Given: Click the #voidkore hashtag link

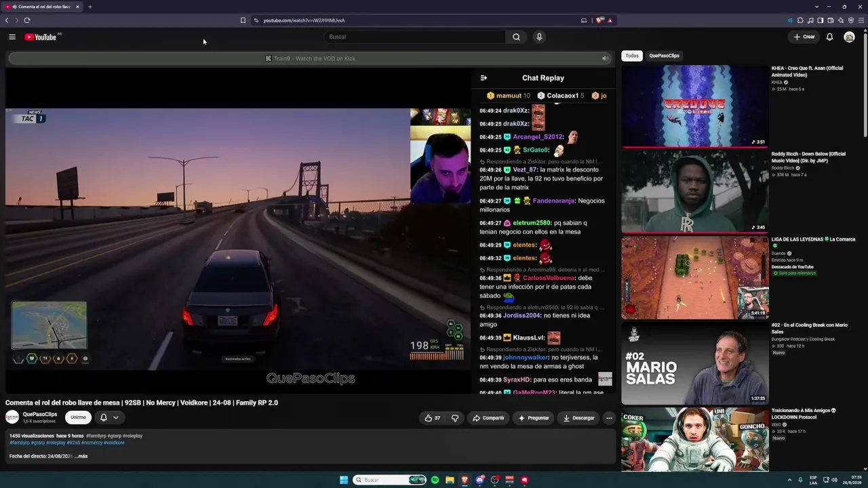Looking at the screenshot, I should pyautogui.click(x=114, y=443).
